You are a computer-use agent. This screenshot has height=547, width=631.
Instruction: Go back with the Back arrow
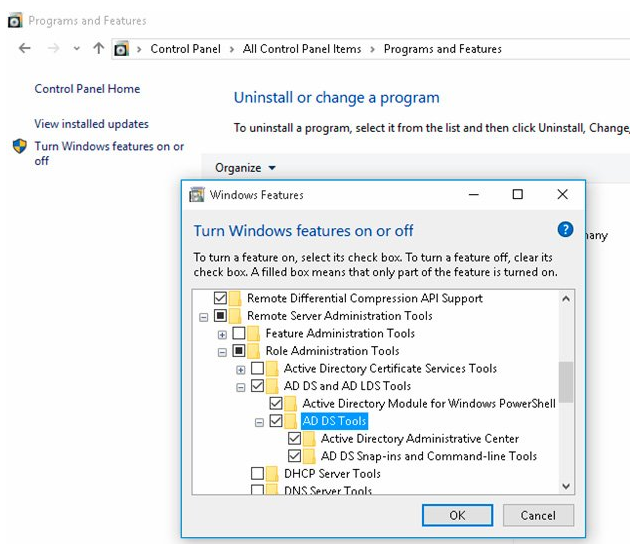(25, 48)
